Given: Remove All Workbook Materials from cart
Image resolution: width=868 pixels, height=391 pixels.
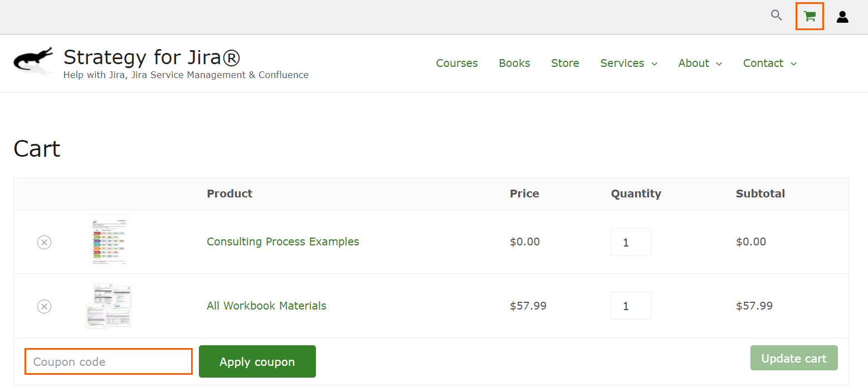Looking at the screenshot, I should pos(44,306).
